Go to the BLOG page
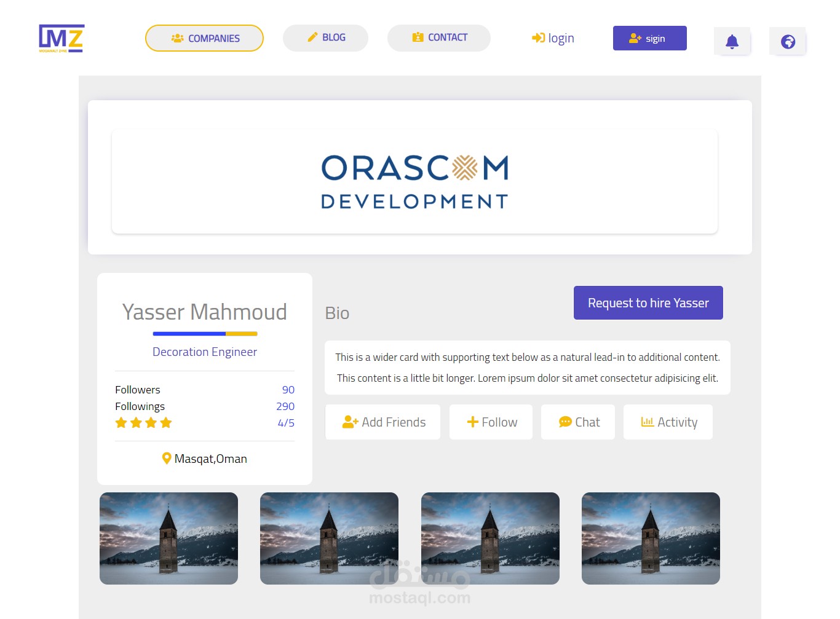 tap(325, 37)
